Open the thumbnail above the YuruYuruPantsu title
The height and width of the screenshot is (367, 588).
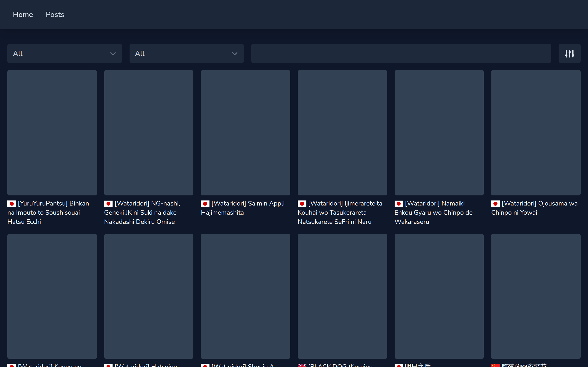click(52, 133)
